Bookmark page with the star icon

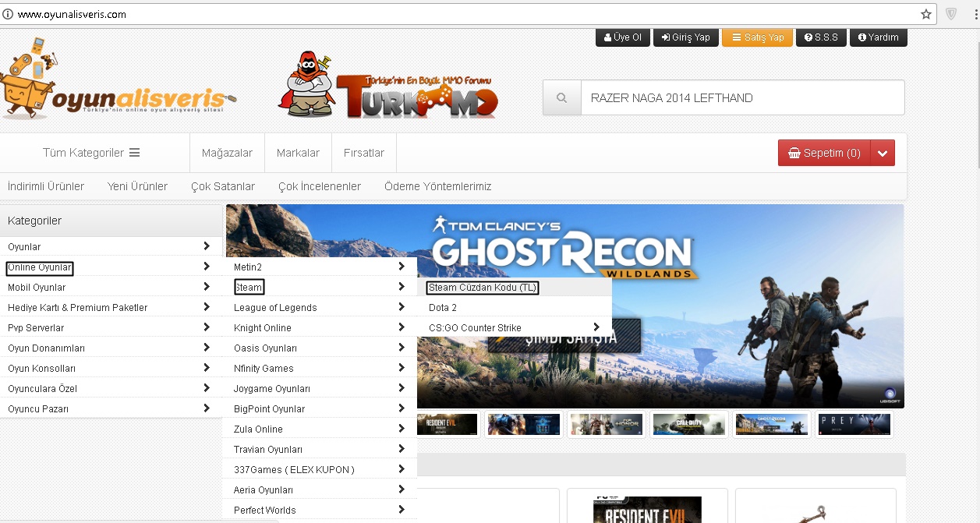(x=926, y=14)
